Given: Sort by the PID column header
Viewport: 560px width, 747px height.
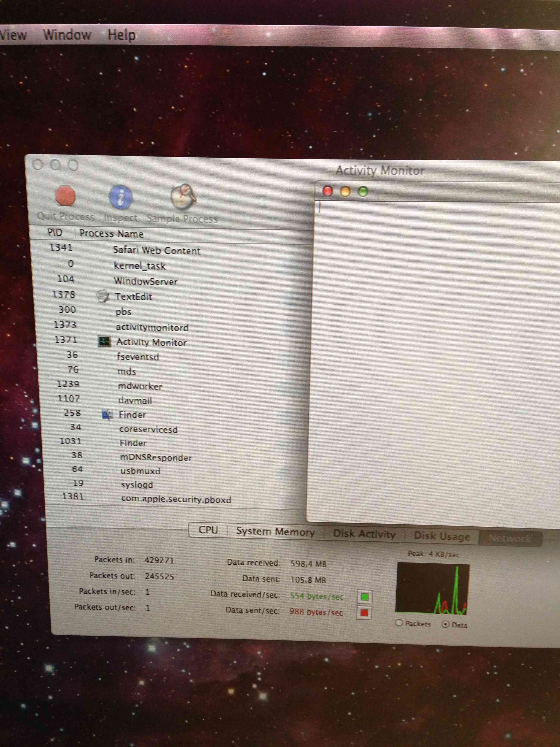Looking at the screenshot, I should tap(55, 233).
